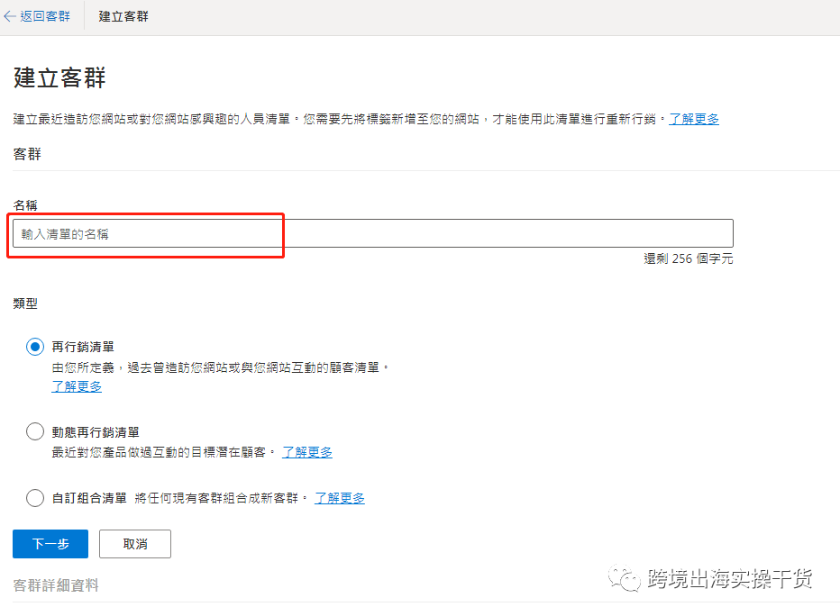Click the 客群詳細資料 section heading
The height and width of the screenshot is (616, 840).
[x=56, y=585]
